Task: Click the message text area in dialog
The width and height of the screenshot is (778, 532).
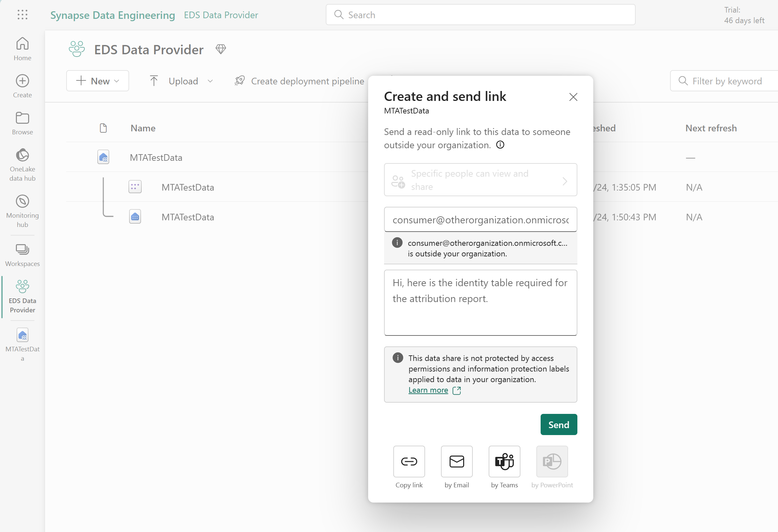Action: pyautogui.click(x=480, y=303)
